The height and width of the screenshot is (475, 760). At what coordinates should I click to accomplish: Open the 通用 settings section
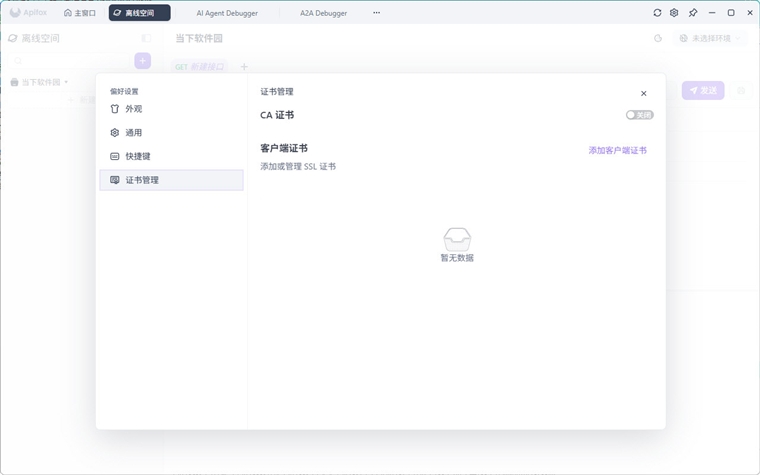pos(171,132)
